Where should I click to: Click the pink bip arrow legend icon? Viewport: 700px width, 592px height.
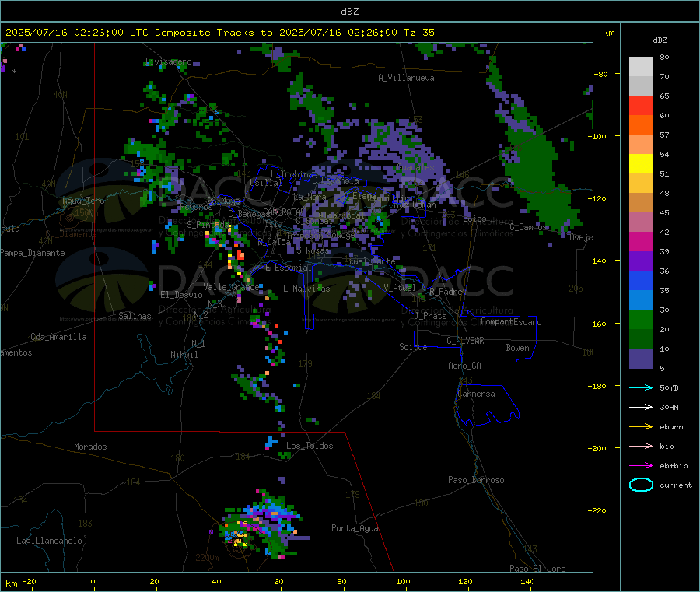tap(641, 446)
